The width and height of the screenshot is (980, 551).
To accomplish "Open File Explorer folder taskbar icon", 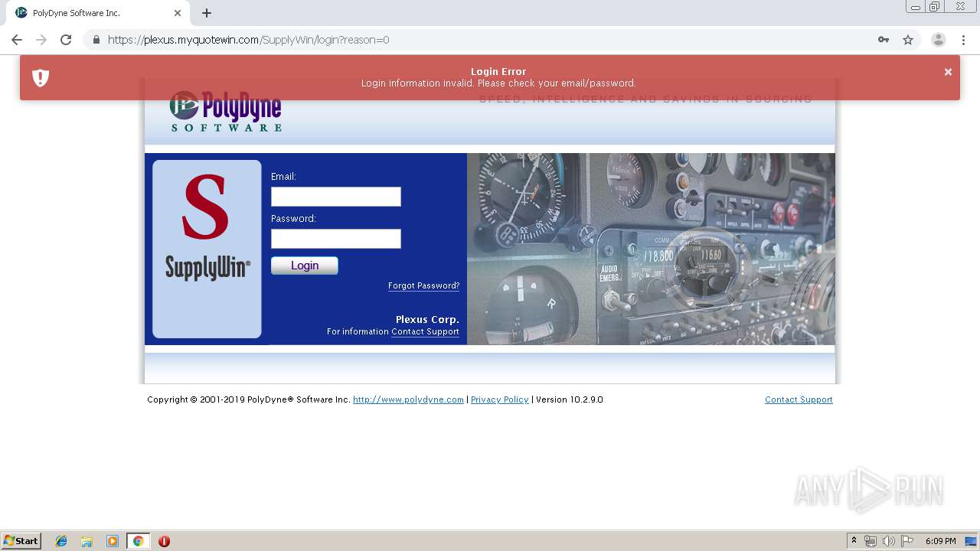I will click(x=87, y=541).
